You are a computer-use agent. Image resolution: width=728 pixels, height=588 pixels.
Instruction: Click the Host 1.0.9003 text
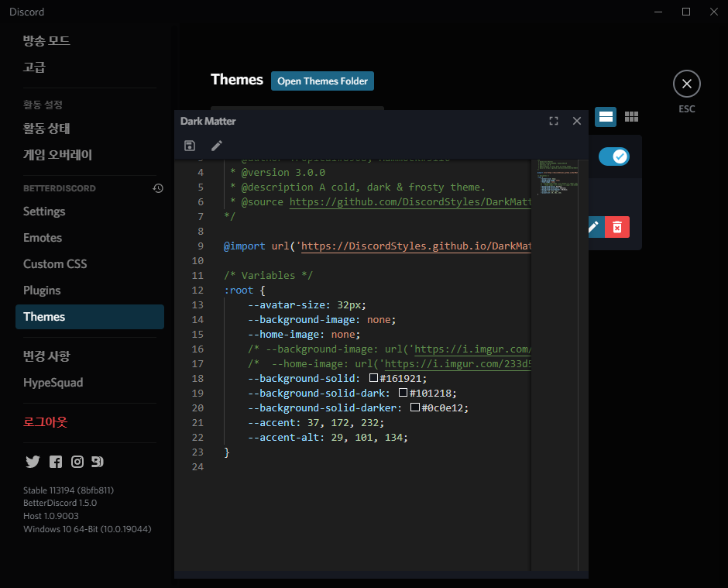[51, 516]
